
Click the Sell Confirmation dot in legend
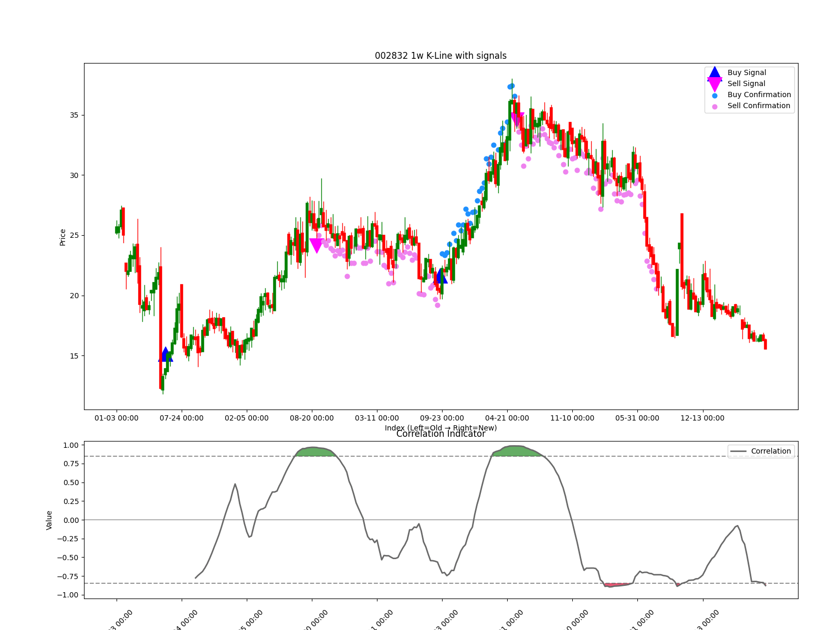715,107
